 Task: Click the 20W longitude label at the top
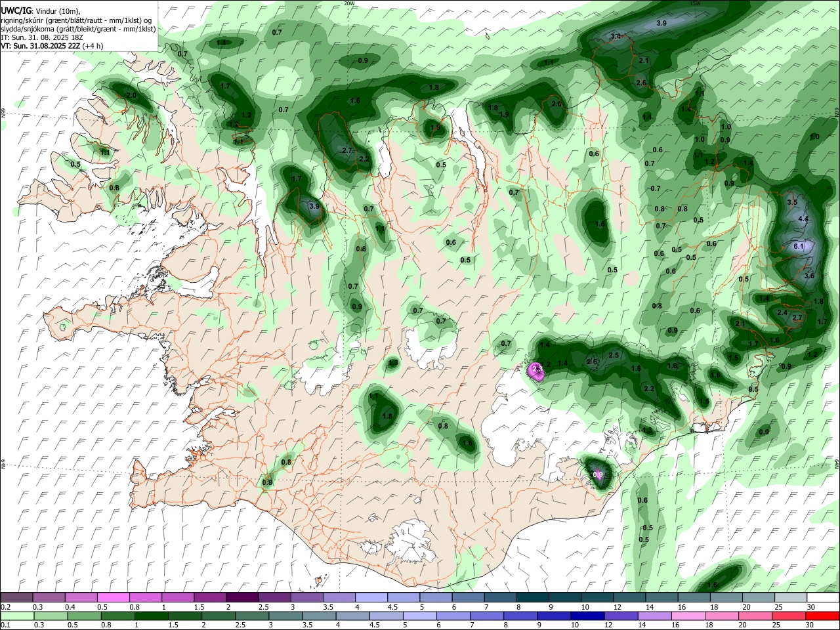click(x=349, y=3)
